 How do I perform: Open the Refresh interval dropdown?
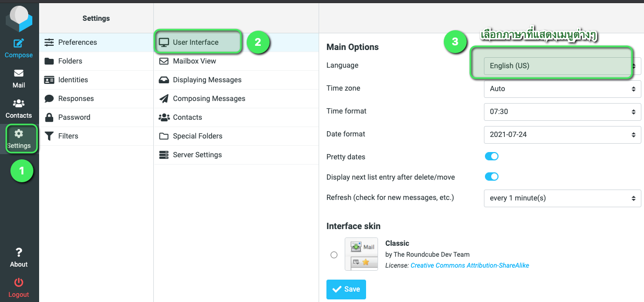(x=562, y=198)
